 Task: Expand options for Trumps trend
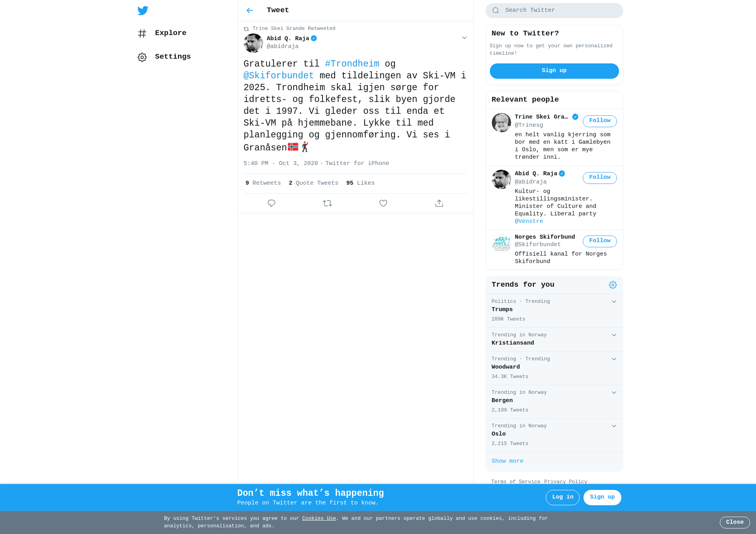pyautogui.click(x=614, y=302)
